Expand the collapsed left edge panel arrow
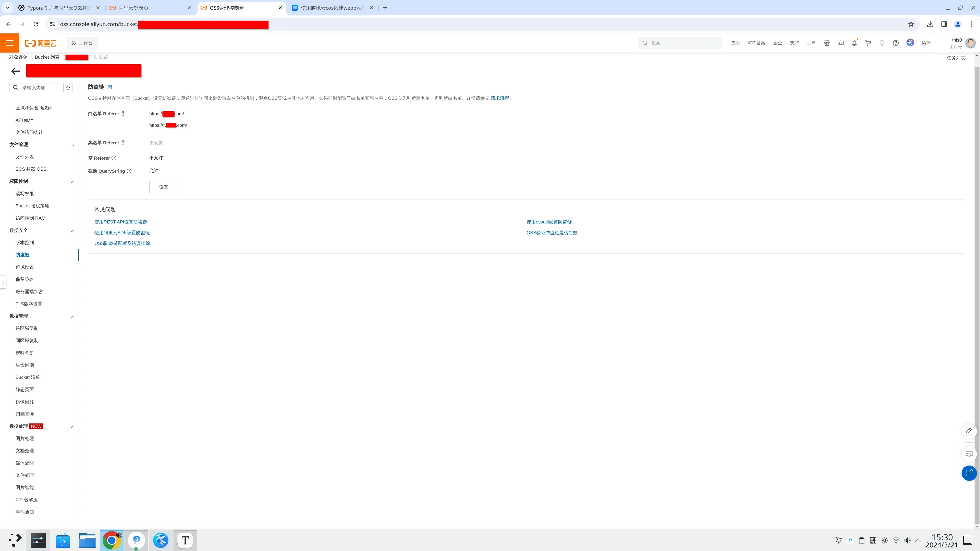This screenshot has height=551, width=980. [x=3, y=282]
